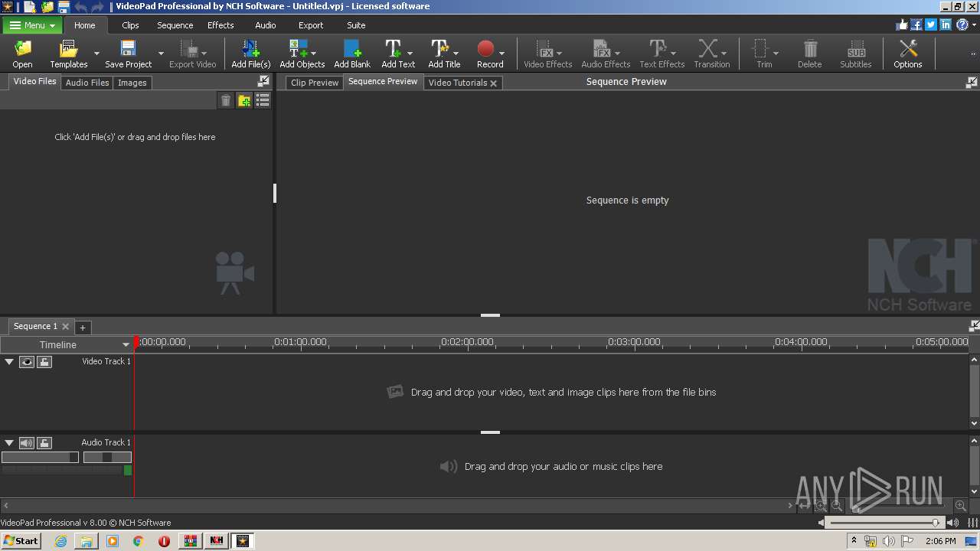This screenshot has width=980, height=551.
Task: Click the system tray volume icon
Action: coord(888,540)
